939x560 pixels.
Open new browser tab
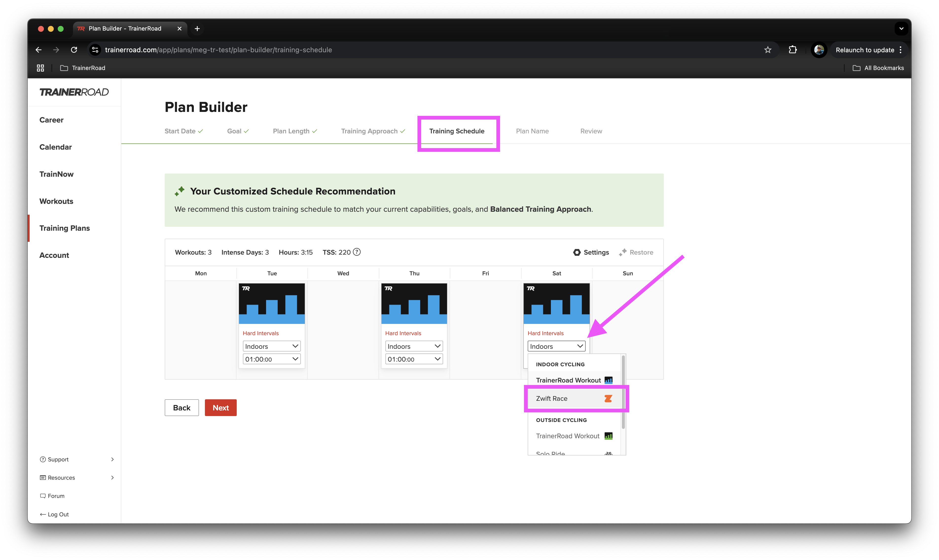pyautogui.click(x=197, y=29)
